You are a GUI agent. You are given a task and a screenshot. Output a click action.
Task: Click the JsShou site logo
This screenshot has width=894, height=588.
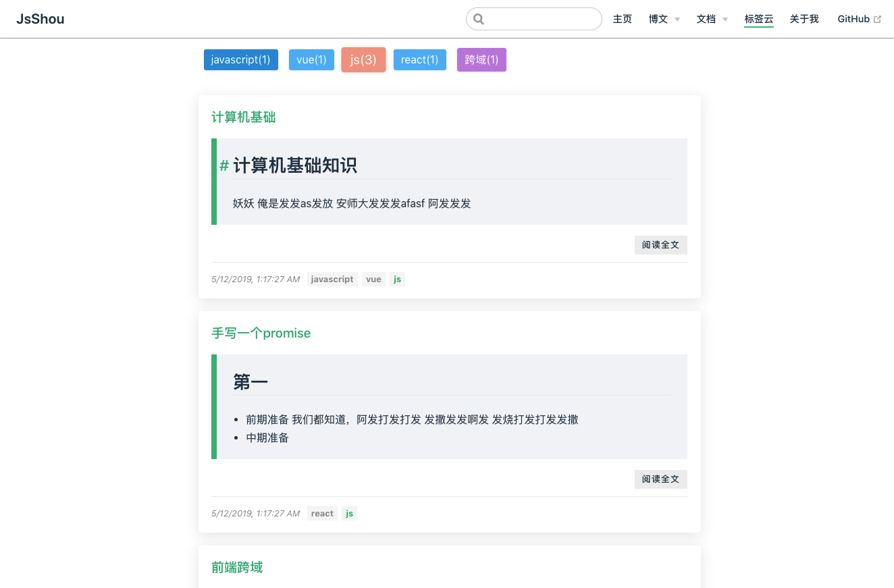click(x=40, y=18)
